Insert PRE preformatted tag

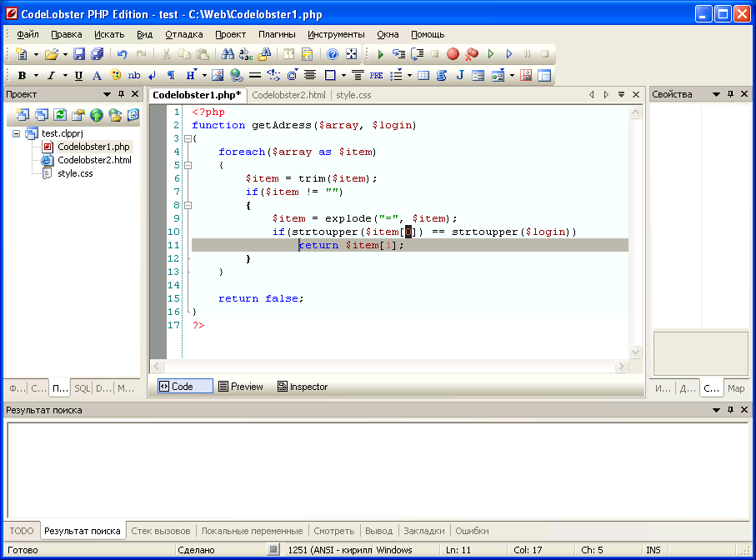point(376,75)
